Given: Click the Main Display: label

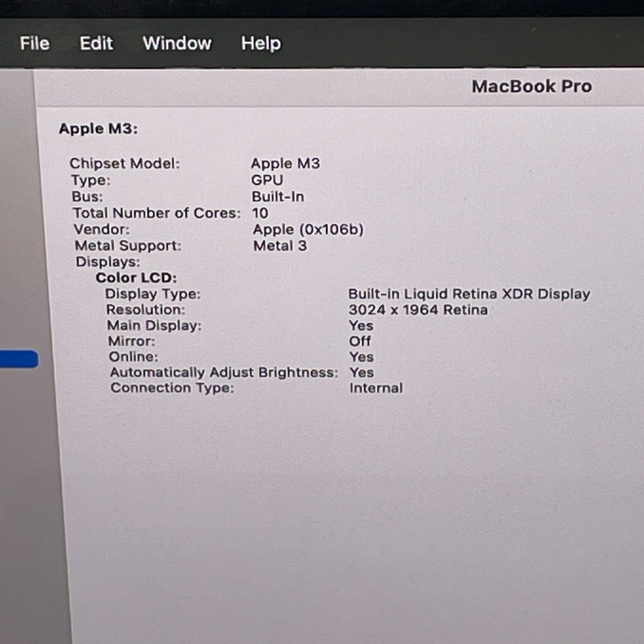Looking at the screenshot, I should 154,325.
